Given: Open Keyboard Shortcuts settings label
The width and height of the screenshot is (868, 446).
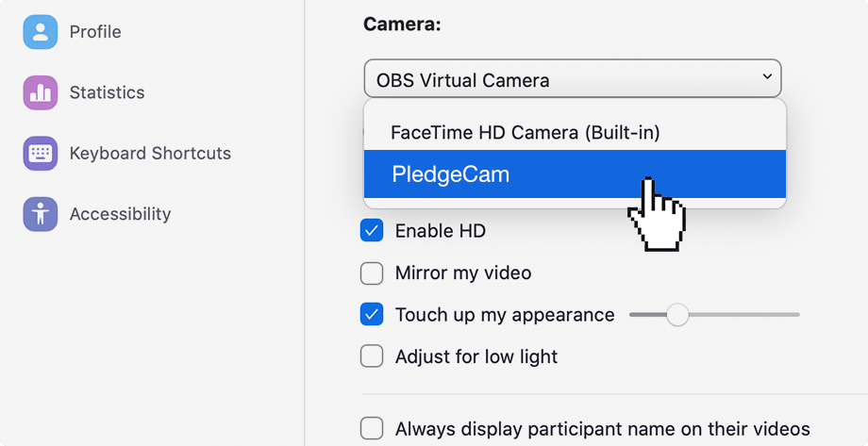Looking at the screenshot, I should pos(150,154).
